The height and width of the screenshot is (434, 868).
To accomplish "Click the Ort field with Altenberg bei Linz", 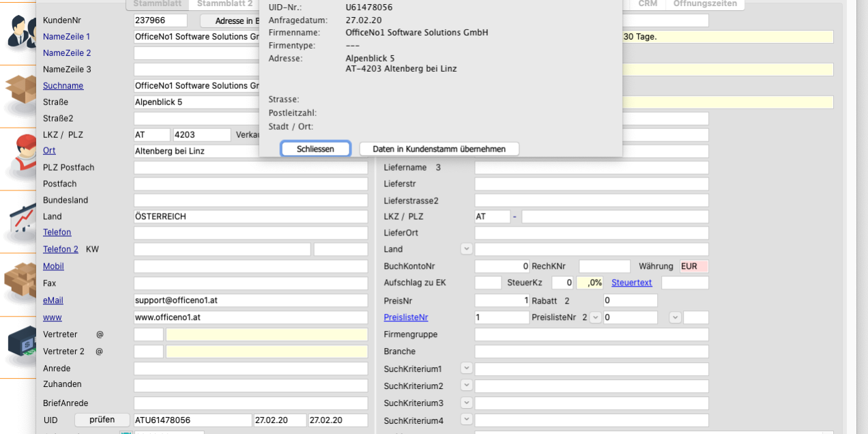I will point(250,151).
